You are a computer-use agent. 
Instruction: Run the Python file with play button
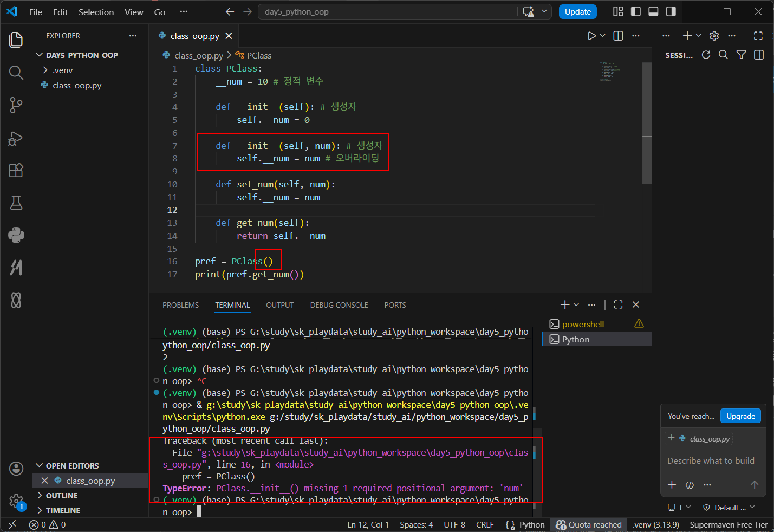click(592, 36)
